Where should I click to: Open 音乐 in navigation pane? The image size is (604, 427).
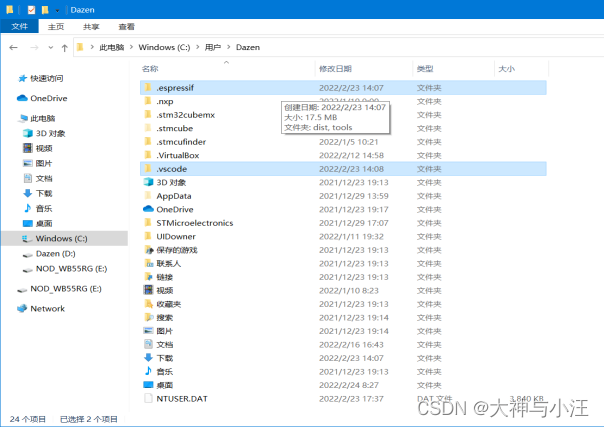tap(38, 208)
